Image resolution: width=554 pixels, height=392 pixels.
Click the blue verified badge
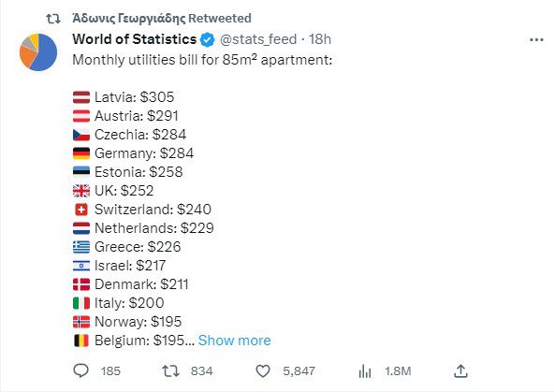click(x=208, y=39)
